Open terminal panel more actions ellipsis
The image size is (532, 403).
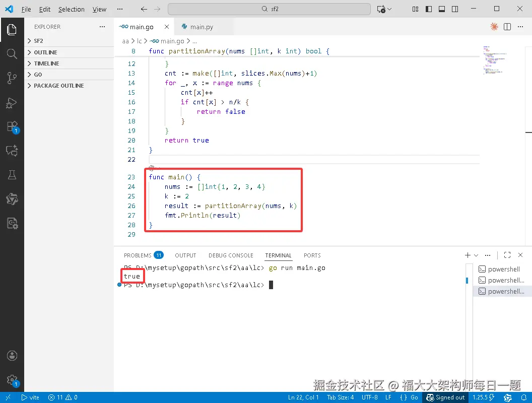point(488,255)
